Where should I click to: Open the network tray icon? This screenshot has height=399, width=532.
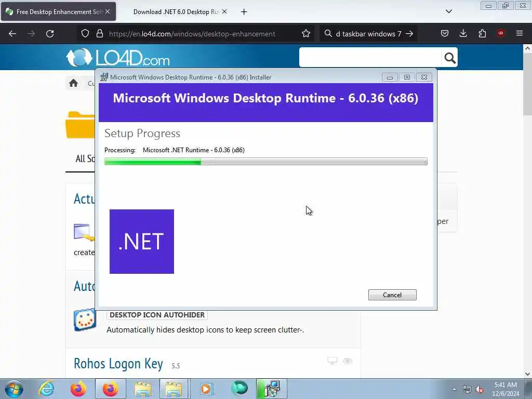[467, 390]
